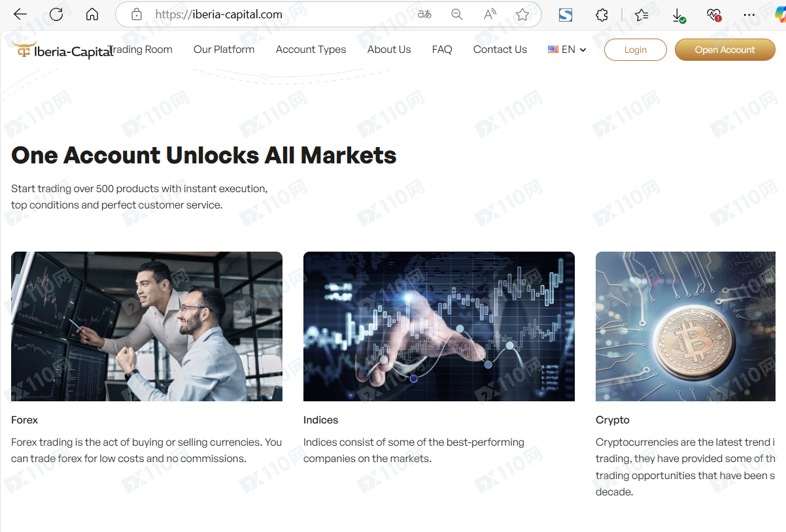786x532 pixels.
Task: Click the 'Cryptocurrencies are the latest trend' description
Action: point(685,467)
